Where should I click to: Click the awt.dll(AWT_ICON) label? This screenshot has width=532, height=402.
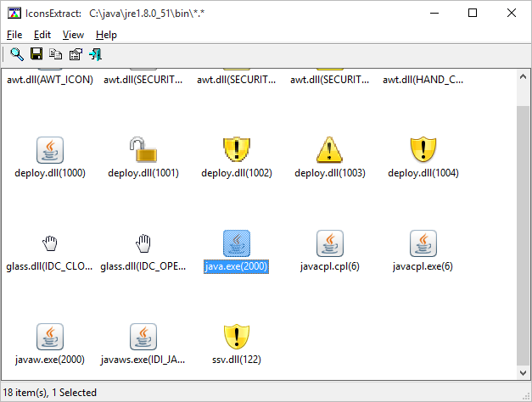click(50, 80)
